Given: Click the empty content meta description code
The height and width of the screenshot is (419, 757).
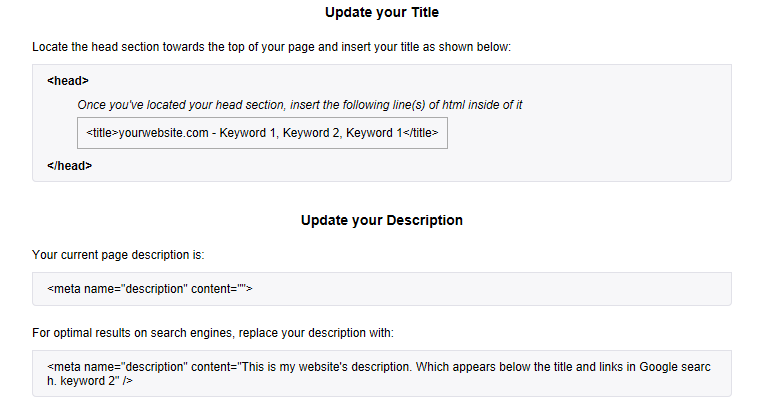Looking at the screenshot, I should pyautogui.click(x=150, y=289).
